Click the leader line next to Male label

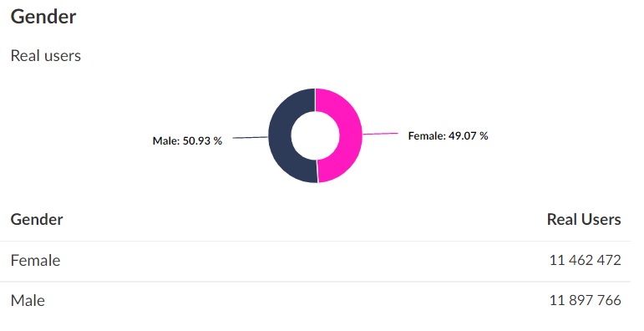pyautogui.click(x=250, y=137)
